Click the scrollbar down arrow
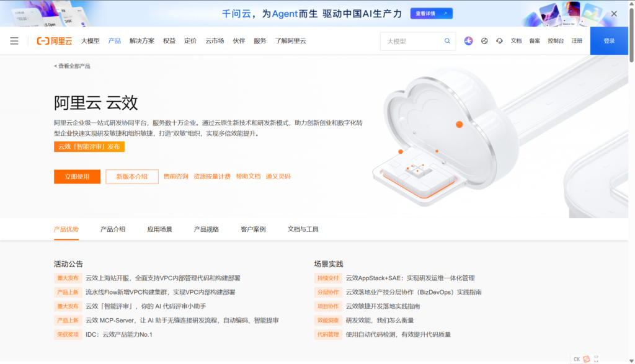Screen dimensions: 635x364 (631, 361)
